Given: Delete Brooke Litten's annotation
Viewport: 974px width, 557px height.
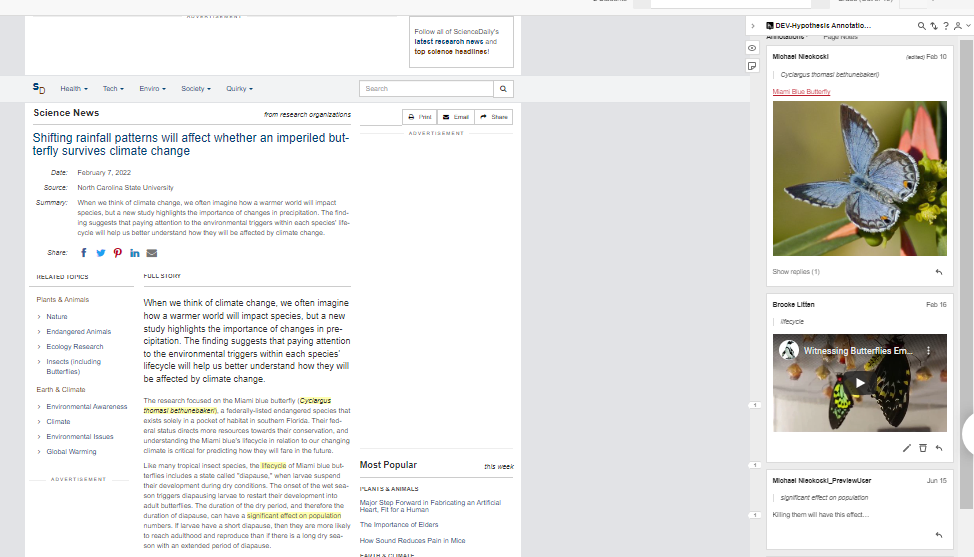Looking at the screenshot, I should (922, 448).
